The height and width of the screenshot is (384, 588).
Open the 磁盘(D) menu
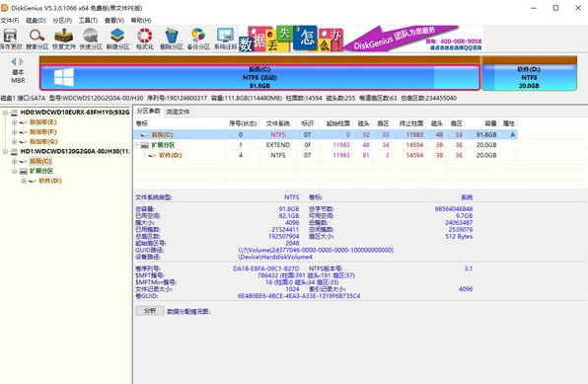(36, 21)
